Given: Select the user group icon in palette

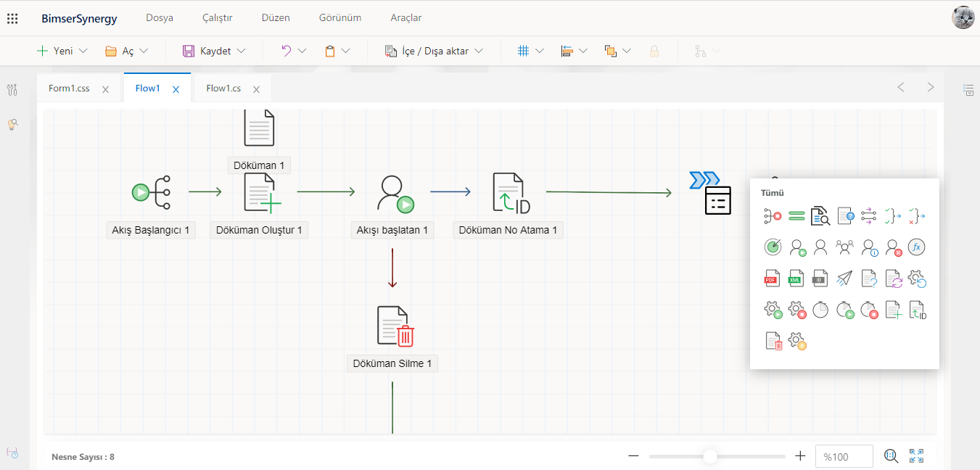Looking at the screenshot, I should (844, 247).
